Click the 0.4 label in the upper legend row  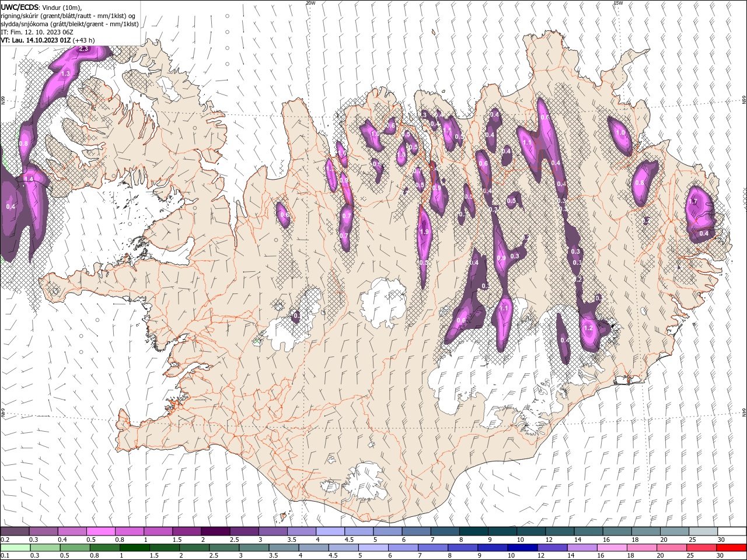[62, 540]
